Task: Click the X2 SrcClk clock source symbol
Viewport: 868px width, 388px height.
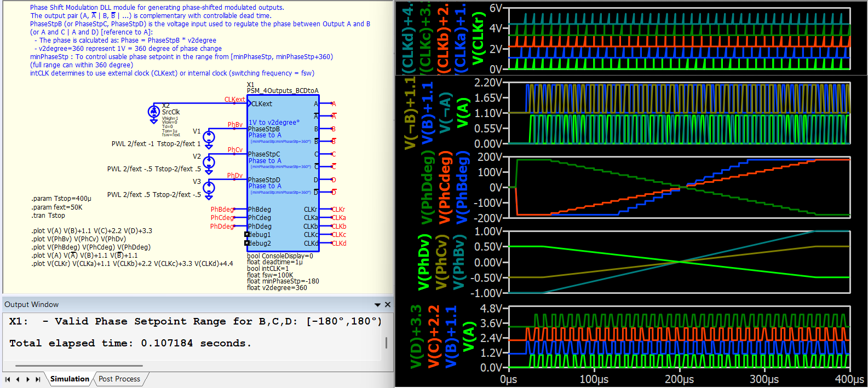Action: coord(154,112)
